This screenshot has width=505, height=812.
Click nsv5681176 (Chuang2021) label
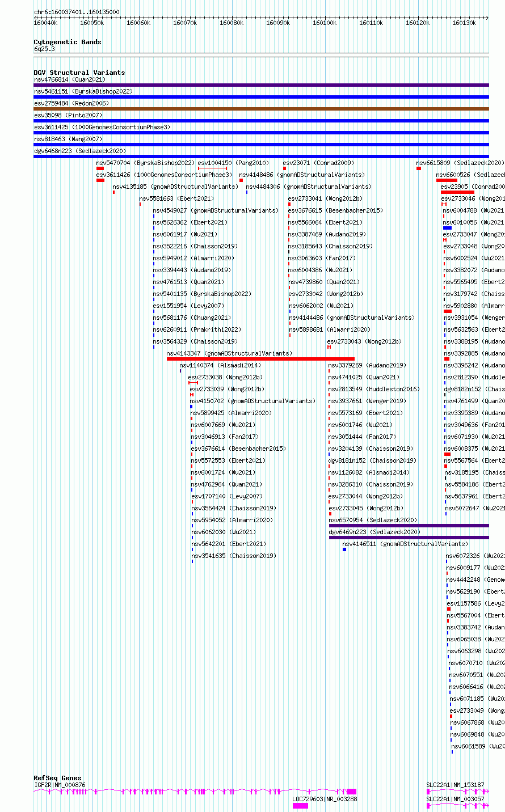click(192, 318)
